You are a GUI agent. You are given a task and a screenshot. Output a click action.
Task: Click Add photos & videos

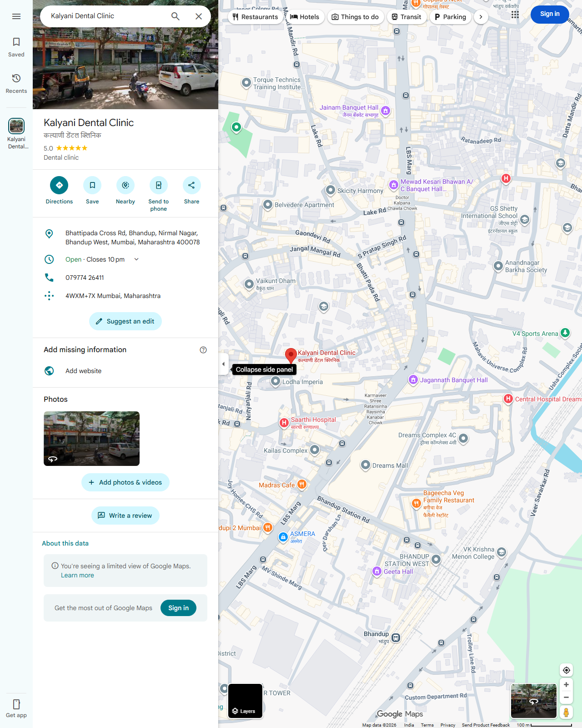tap(125, 482)
